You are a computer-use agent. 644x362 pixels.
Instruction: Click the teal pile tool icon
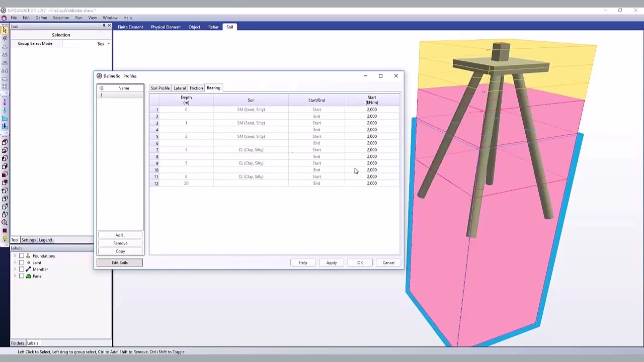tap(5, 111)
